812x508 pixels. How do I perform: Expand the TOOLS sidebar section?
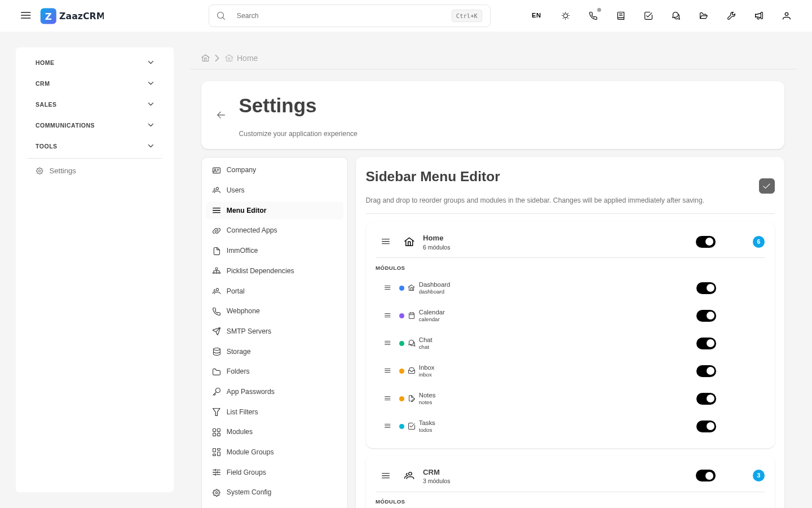point(95,146)
